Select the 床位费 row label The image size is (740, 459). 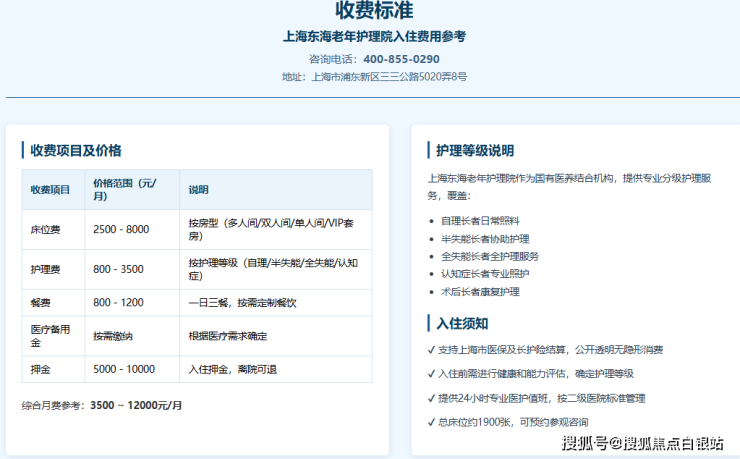[45, 230]
